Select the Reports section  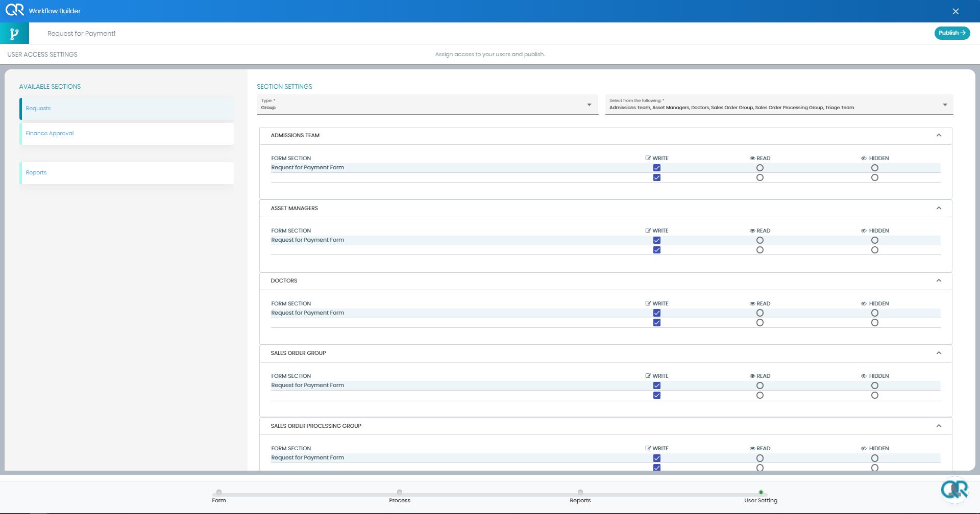coord(127,173)
